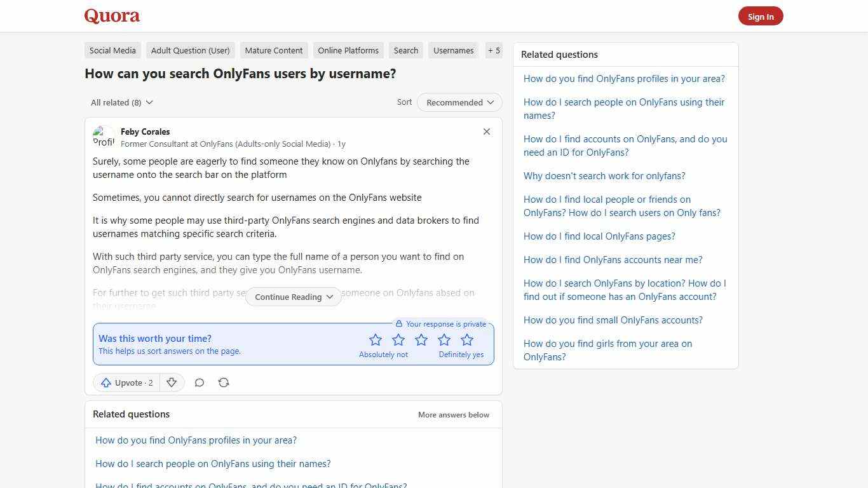Click 'More answers below' text
This screenshot has width=868, height=488.
454,414
